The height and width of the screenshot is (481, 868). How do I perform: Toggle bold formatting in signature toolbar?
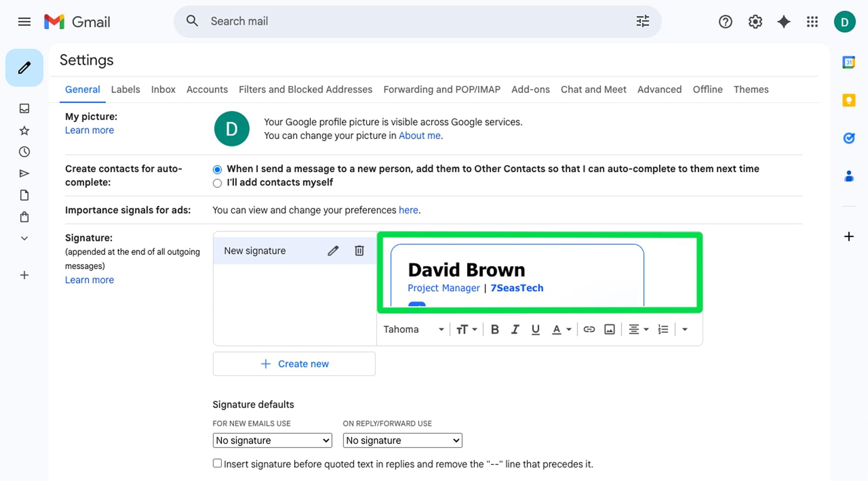pos(495,329)
